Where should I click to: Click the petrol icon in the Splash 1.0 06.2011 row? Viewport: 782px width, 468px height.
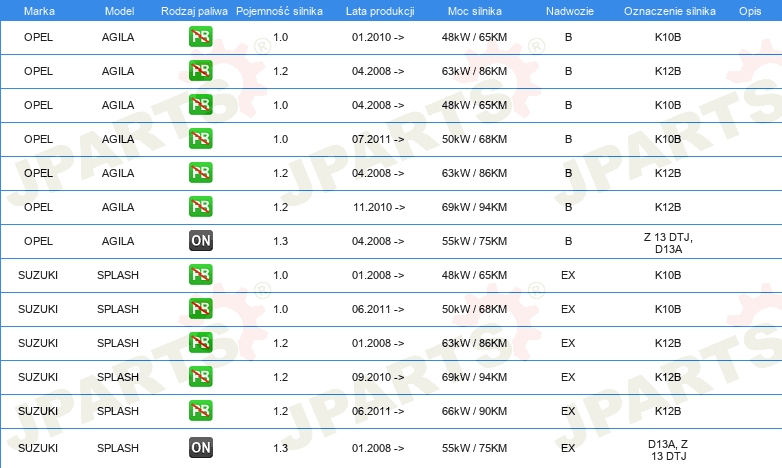(200, 309)
